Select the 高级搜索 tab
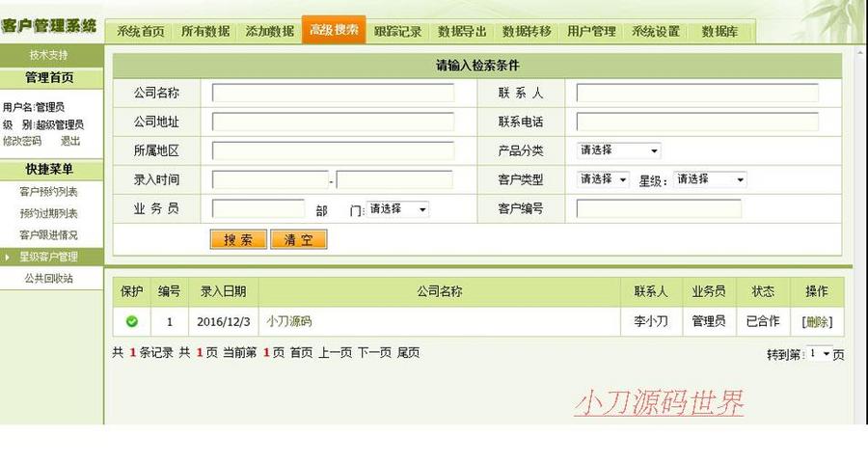This screenshot has width=868, height=463. coord(334,29)
